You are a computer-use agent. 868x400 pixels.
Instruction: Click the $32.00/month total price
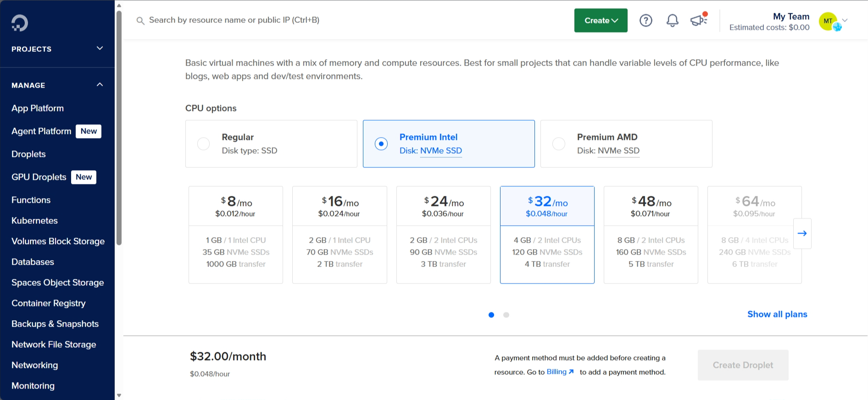[x=228, y=356]
